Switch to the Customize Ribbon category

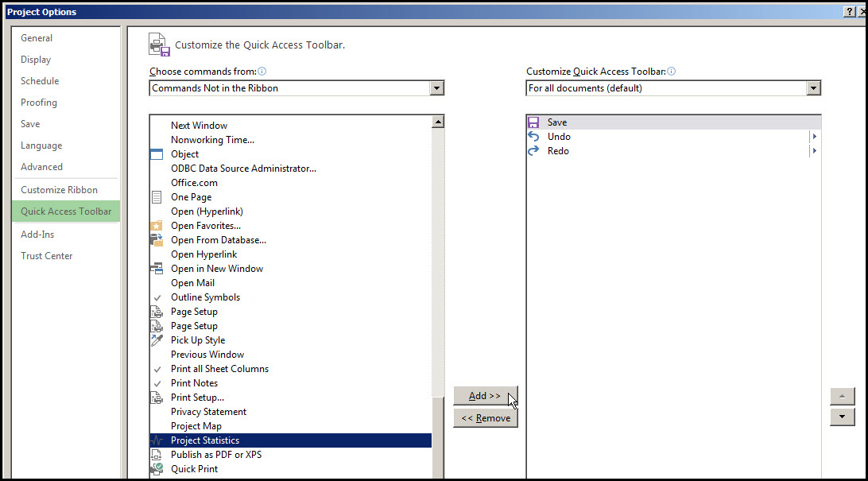pyautogui.click(x=60, y=190)
